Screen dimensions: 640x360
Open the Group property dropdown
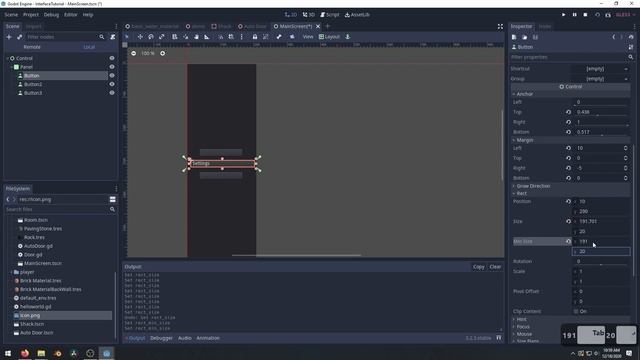600,79
